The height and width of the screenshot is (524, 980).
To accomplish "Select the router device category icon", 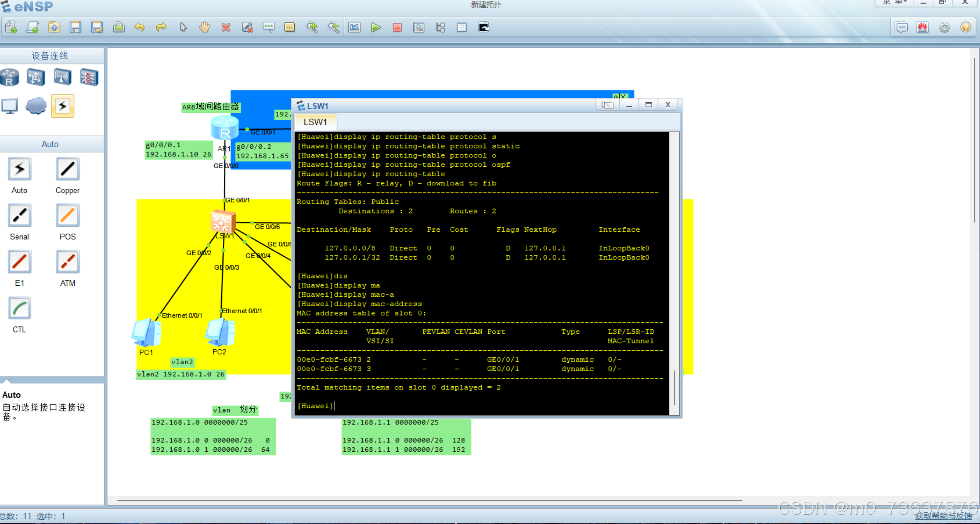I will coord(10,77).
